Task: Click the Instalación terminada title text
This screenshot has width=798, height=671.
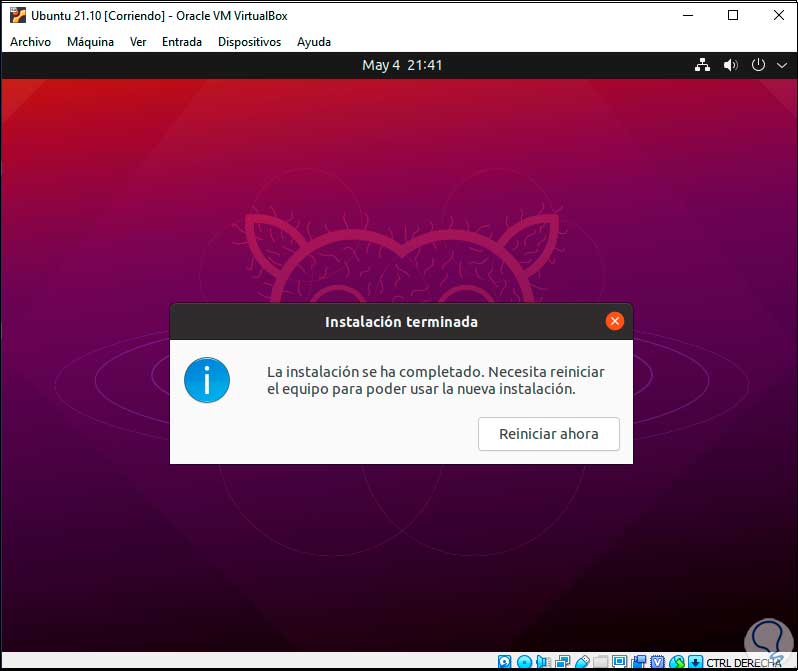Action: click(x=401, y=322)
